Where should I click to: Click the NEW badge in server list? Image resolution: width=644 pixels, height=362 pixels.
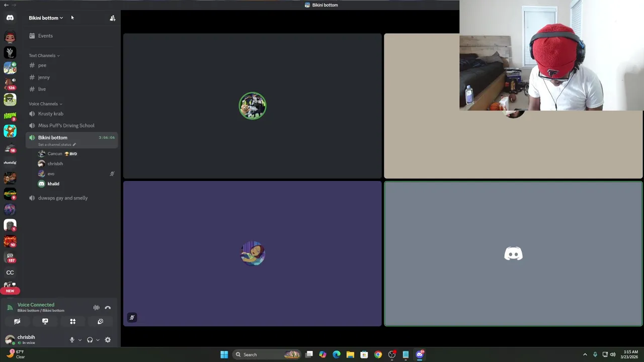coord(10,291)
